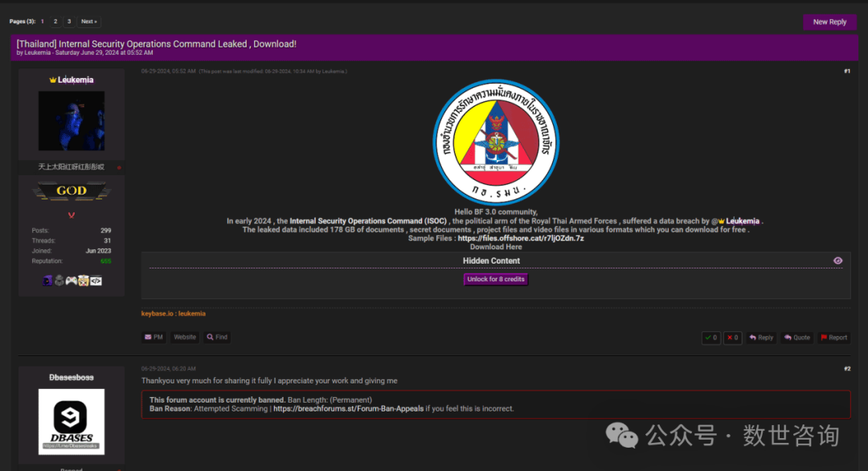Open the files.offshore.cat sample files link

click(x=521, y=239)
